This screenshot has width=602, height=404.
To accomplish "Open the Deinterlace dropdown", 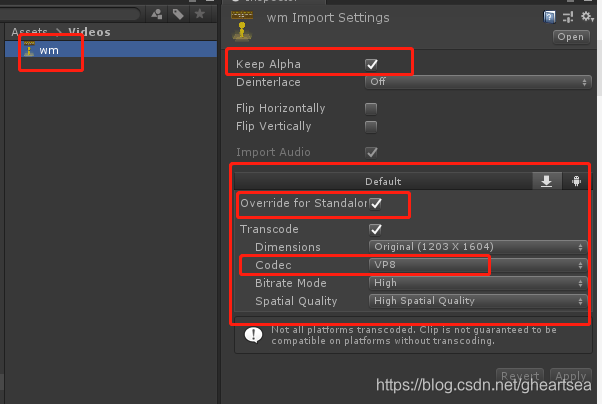I will (478, 82).
